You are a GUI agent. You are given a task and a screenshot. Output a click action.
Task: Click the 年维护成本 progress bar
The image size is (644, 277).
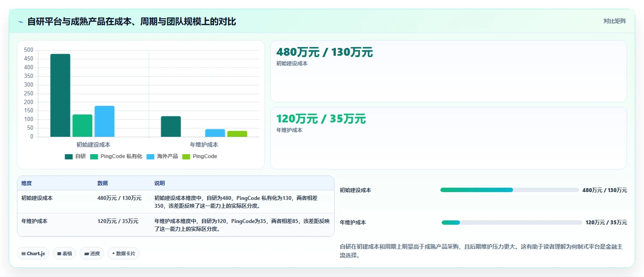(x=512, y=223)
